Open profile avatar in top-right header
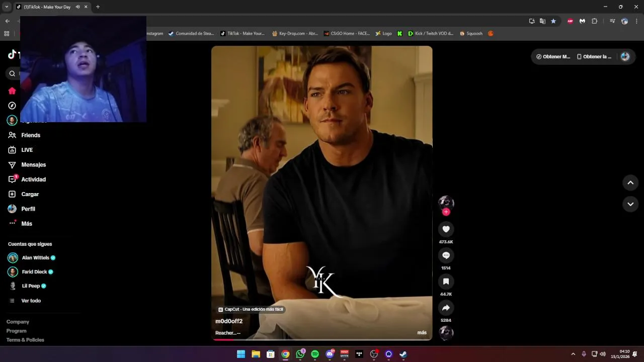644x362 pixels. coord(625,57)
